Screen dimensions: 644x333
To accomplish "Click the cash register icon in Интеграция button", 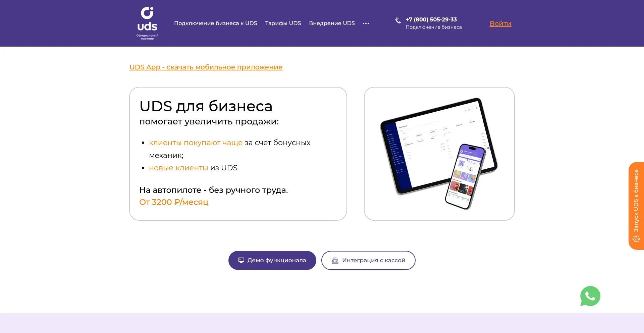I will point(335,260).
